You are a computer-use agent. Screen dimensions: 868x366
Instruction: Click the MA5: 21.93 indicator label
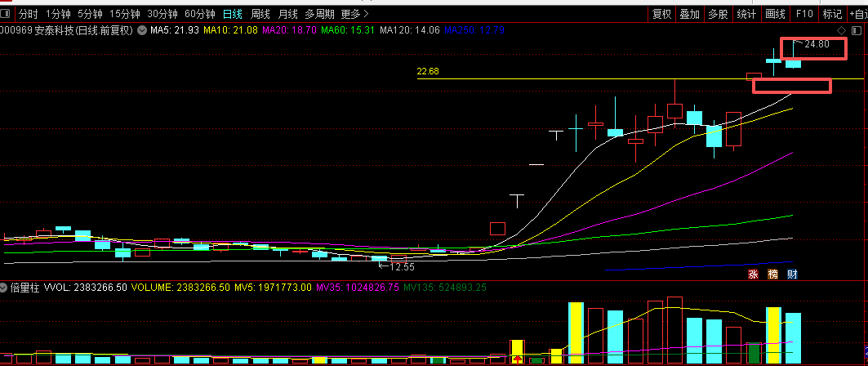pos(175,30)
